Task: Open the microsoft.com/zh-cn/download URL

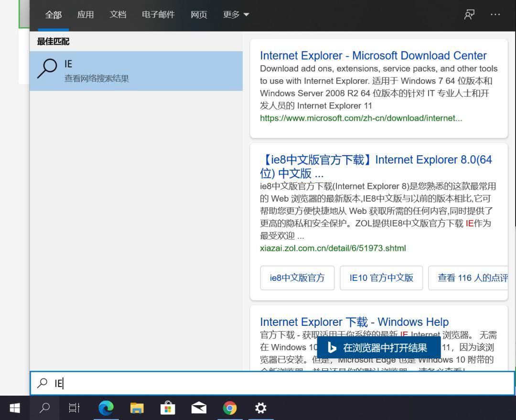Action: [361, 118]
